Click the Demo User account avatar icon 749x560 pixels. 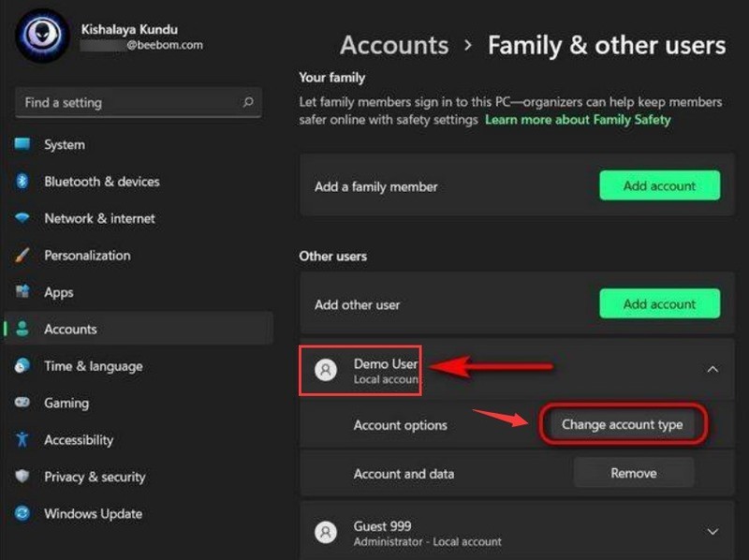tap(326, 371)
